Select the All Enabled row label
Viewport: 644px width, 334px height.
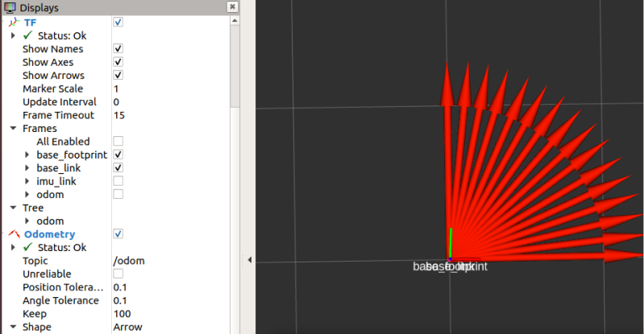[x=63, y=142]
